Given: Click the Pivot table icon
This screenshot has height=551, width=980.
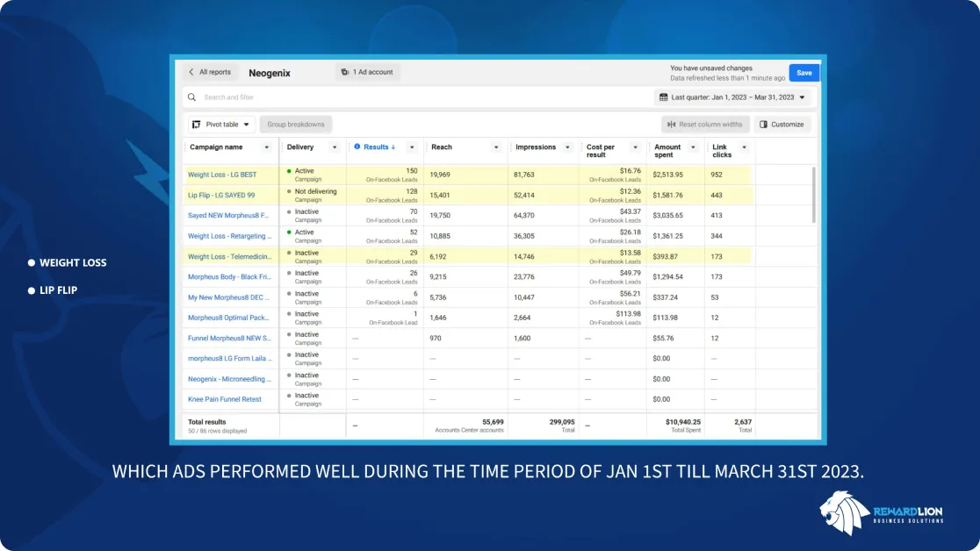Looking at the screenshot, I should pyautogui.click(x=196, y=125).
